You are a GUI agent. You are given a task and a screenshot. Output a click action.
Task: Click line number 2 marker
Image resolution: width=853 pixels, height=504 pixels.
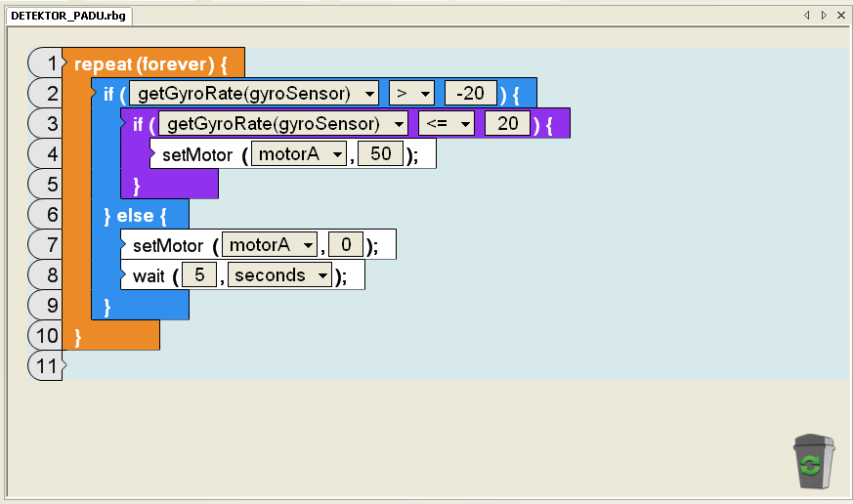coord(47,94)
